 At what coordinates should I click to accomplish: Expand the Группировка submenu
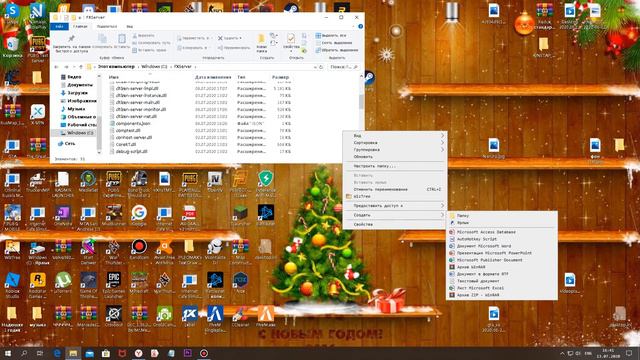(394, 150)
